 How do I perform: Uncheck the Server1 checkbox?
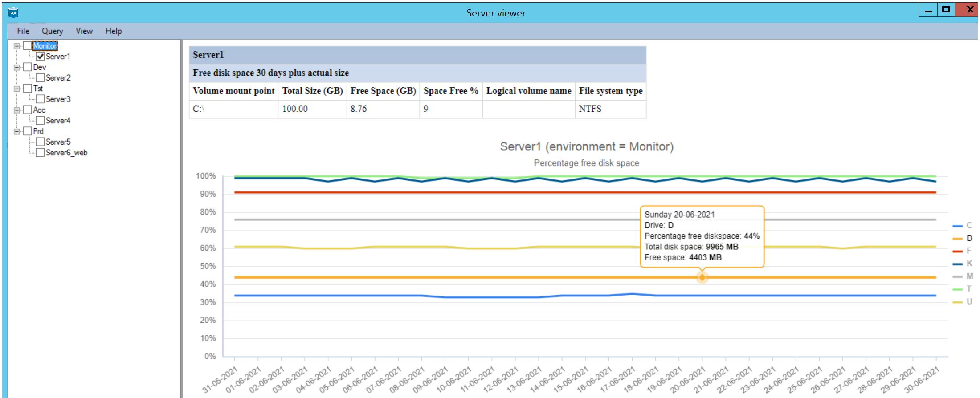[41, 57]
